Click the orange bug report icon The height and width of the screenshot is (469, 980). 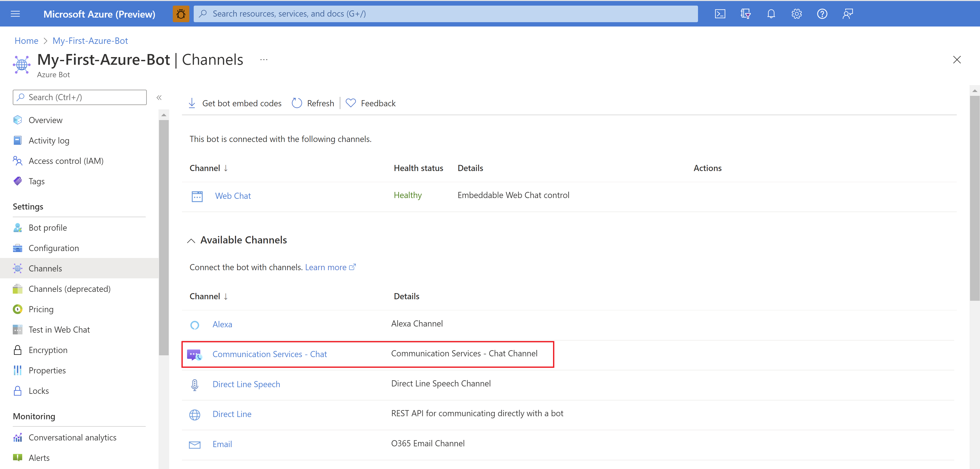pyautogui.click(x=181, y=14)
